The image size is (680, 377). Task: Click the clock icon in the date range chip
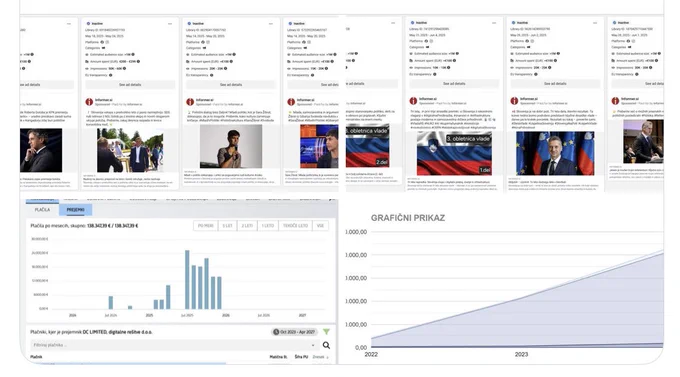pyautogui.click(x=276, y=332)
